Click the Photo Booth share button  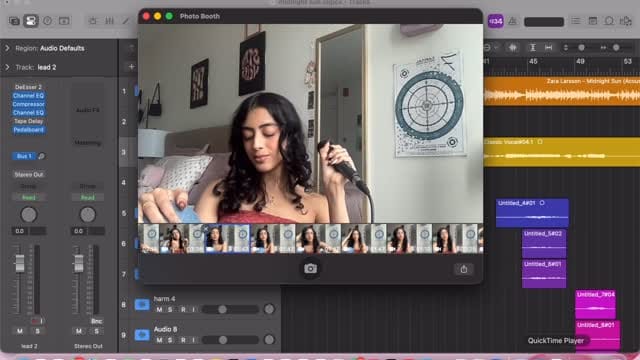coord(464,269)
